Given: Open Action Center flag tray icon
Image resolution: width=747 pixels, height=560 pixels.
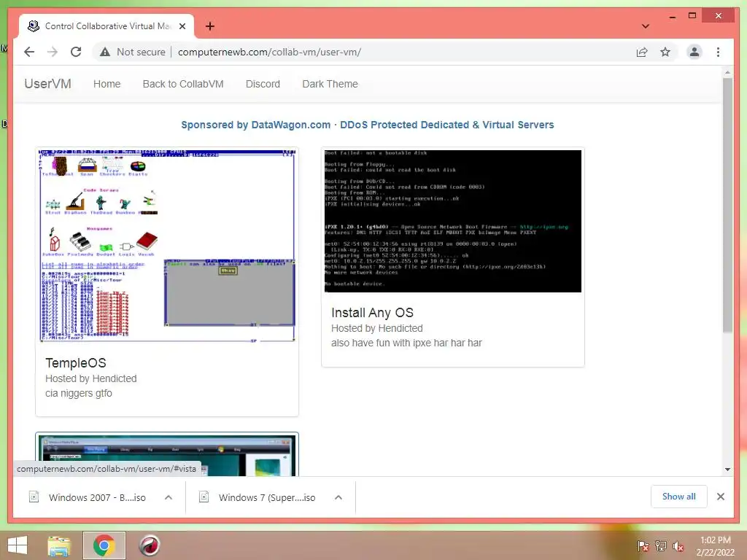Looking at the screenshot, I should 643,546.
